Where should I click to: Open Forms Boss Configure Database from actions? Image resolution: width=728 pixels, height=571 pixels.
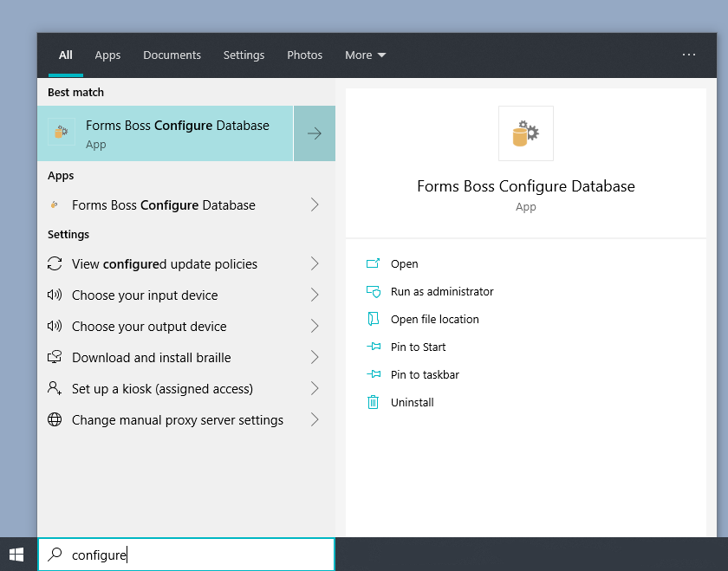click(x=404, y=264)
